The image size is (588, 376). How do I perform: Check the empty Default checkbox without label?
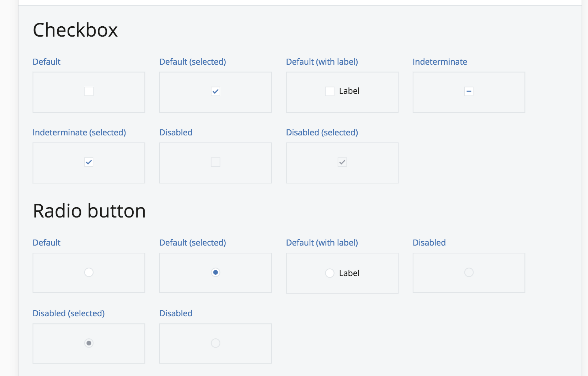point(89,91)
